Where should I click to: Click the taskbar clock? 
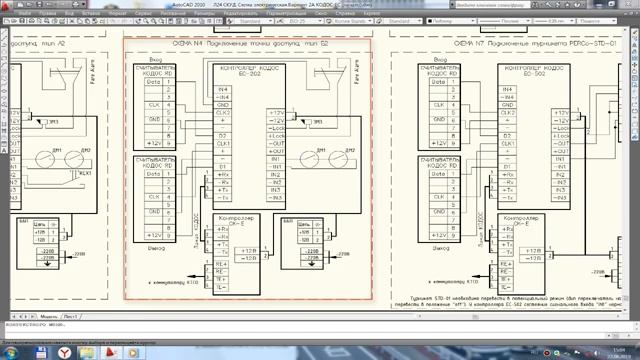pos(618,353)
